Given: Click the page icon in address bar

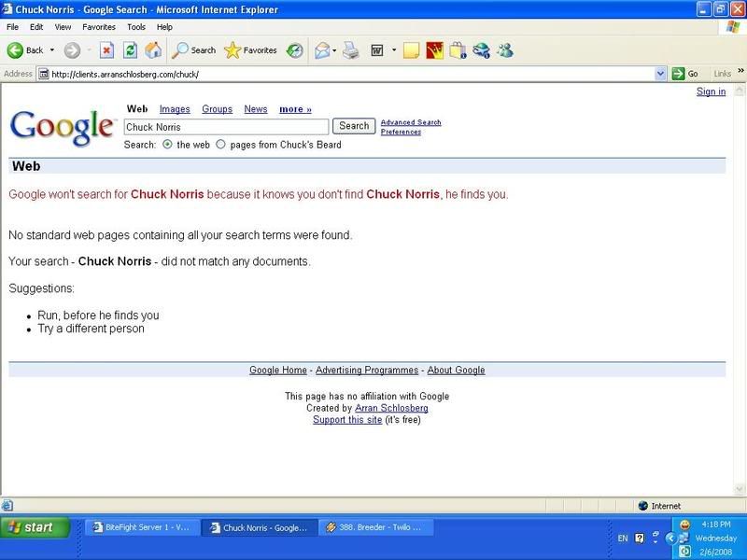Looking at the screenshot, I should click(x=43, y=74).
